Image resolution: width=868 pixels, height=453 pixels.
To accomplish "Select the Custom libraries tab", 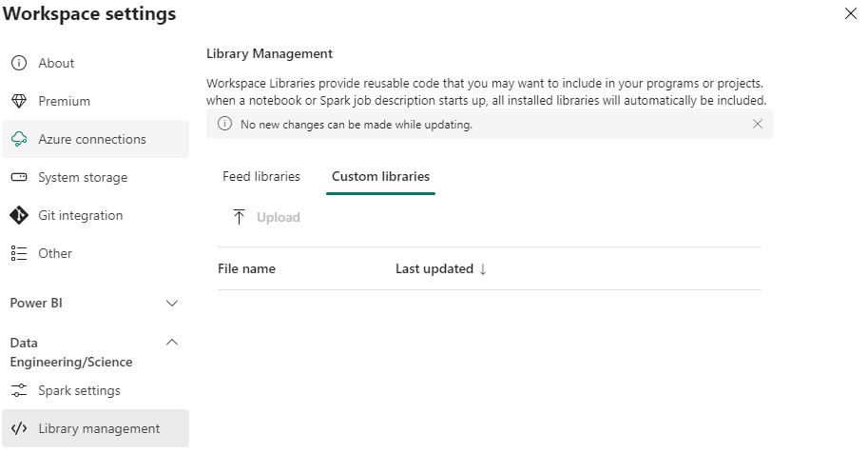I will point(381,176).
